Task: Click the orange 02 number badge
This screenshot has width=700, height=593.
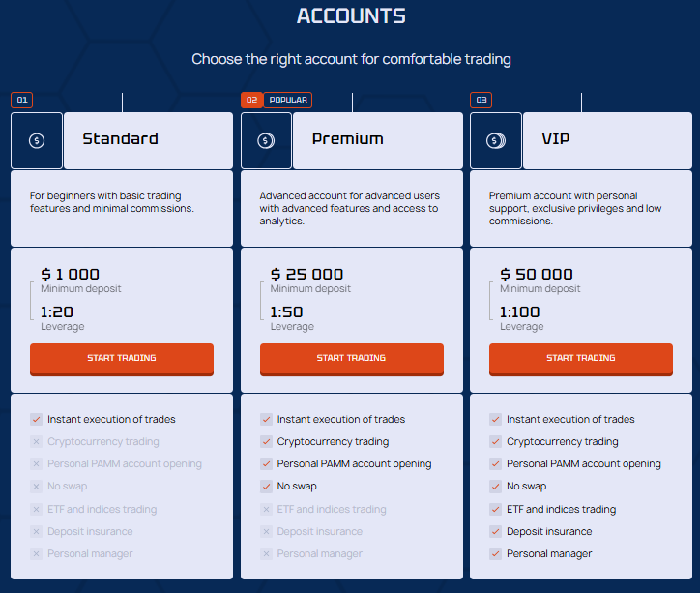Action: [251, 100]
